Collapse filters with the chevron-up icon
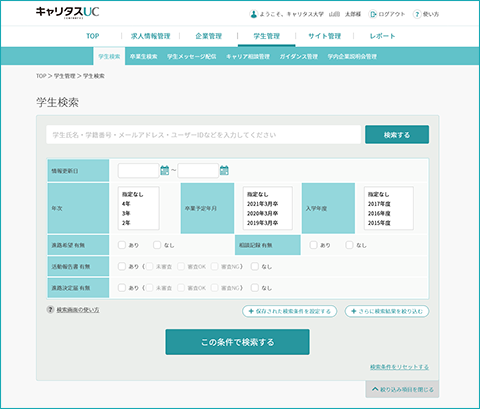The width and height of the screenshot is (480, 409). tap(375, 389)
